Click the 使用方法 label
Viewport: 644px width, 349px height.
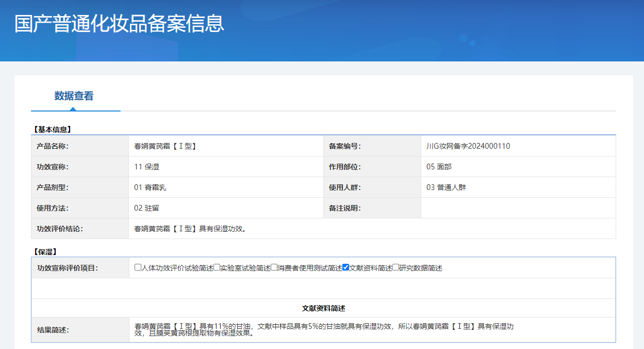(x=53, y=208)
